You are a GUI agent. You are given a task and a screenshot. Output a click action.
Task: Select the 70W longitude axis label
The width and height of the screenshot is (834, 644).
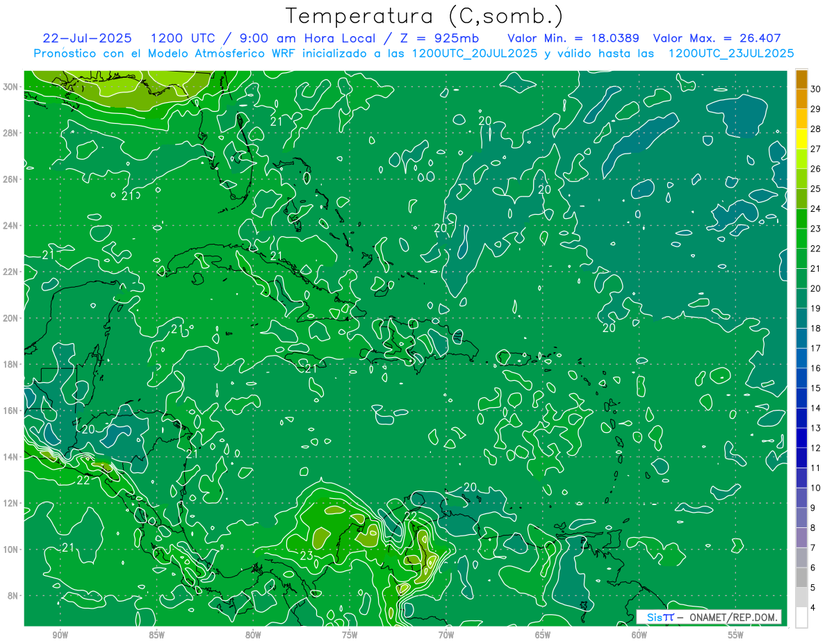coord(446,635)
